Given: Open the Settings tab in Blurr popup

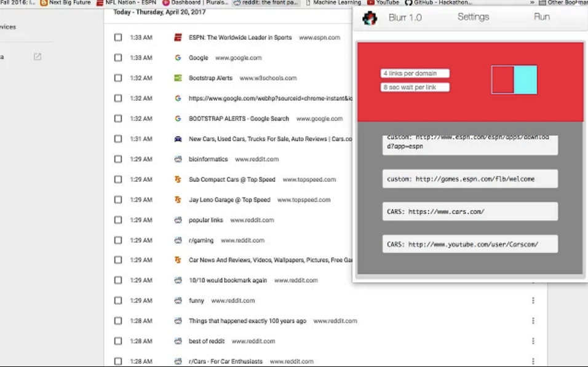Looking at the screenshot, I should [x=473, y=17].
